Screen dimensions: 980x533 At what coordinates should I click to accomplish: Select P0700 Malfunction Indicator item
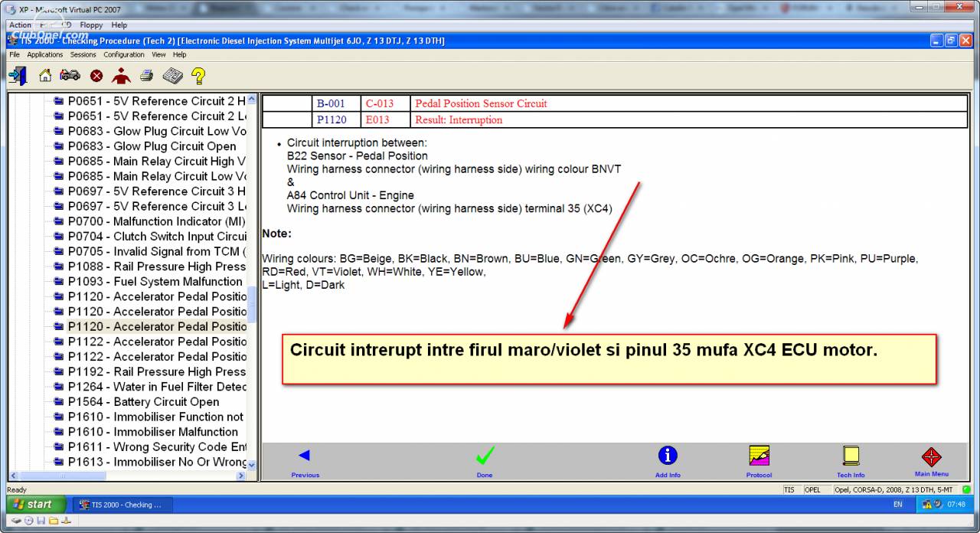pos(151,221)
